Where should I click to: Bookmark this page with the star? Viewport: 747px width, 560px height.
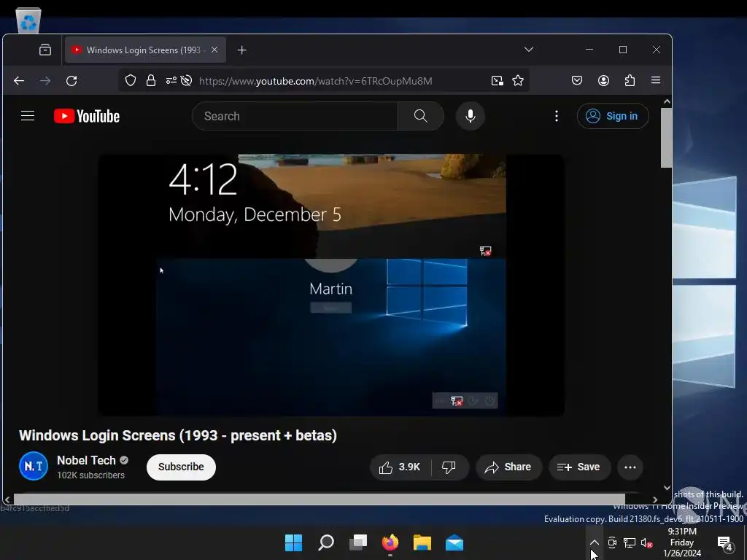pos(518,80)
